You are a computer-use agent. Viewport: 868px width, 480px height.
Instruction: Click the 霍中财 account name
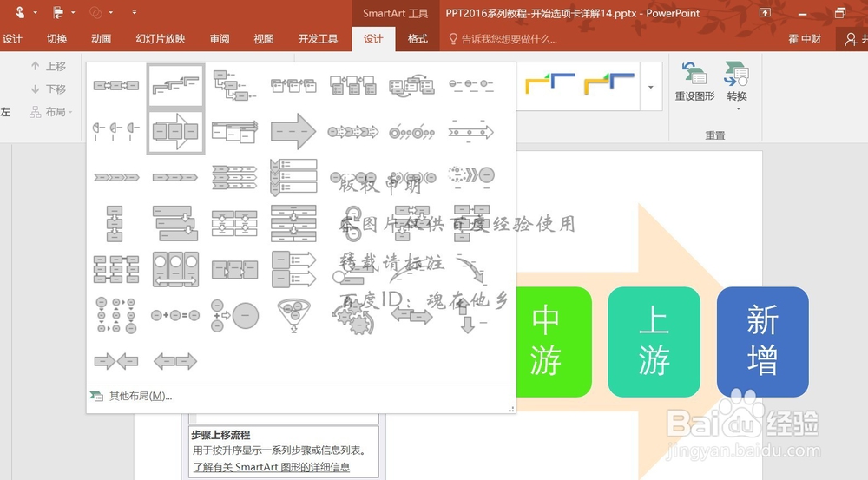805,39
